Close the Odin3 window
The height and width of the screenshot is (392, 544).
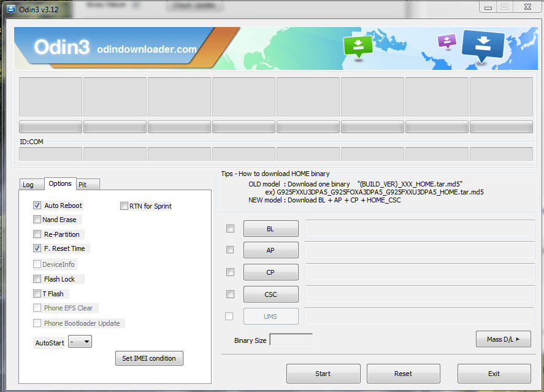pyautogui.click(x=527, y=7)
